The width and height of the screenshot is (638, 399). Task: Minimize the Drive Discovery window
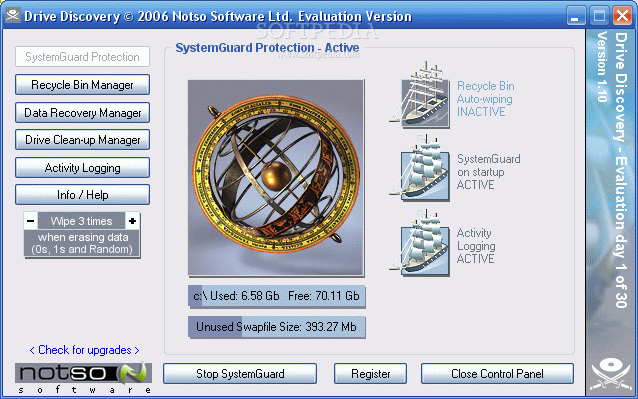click(575, 16)
